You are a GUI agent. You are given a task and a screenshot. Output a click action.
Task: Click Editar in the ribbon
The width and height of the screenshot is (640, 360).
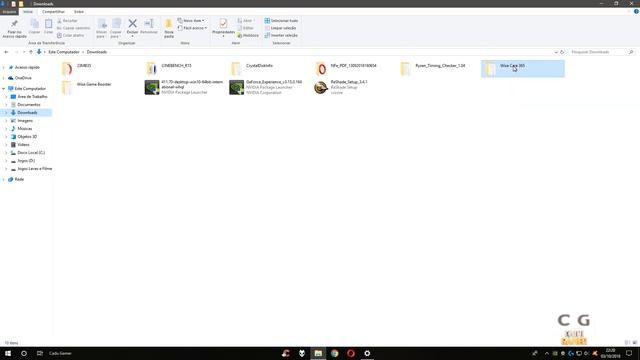246,28
